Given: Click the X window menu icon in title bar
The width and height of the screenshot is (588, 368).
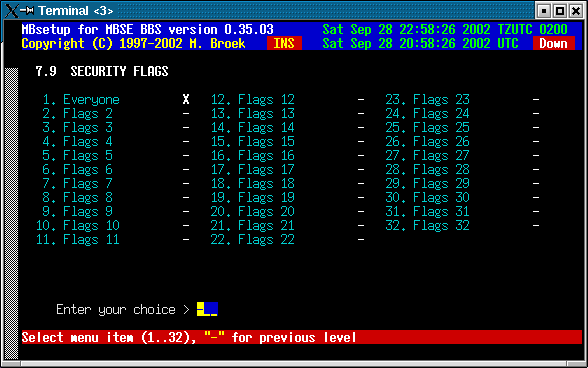Looking at the screenshot, I should [11, 11].
